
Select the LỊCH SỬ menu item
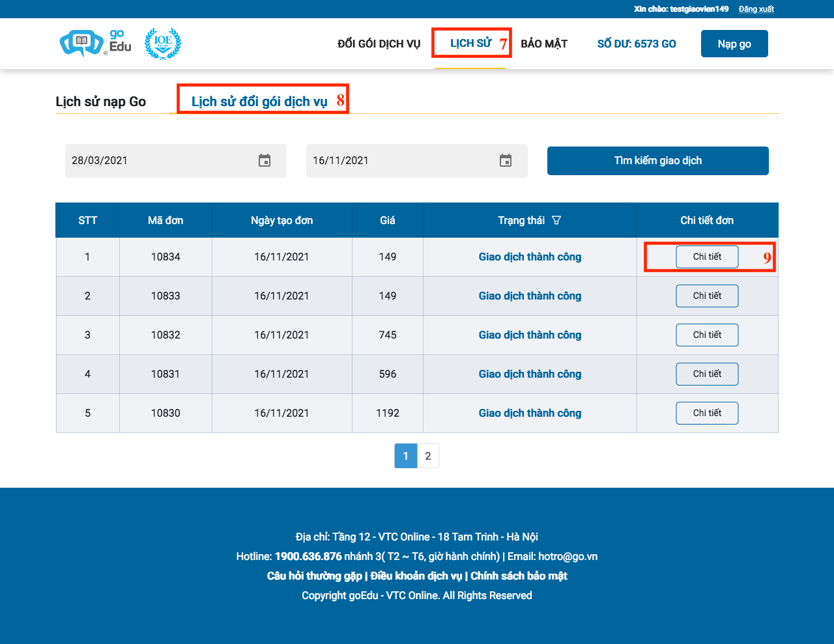[470, 44]
